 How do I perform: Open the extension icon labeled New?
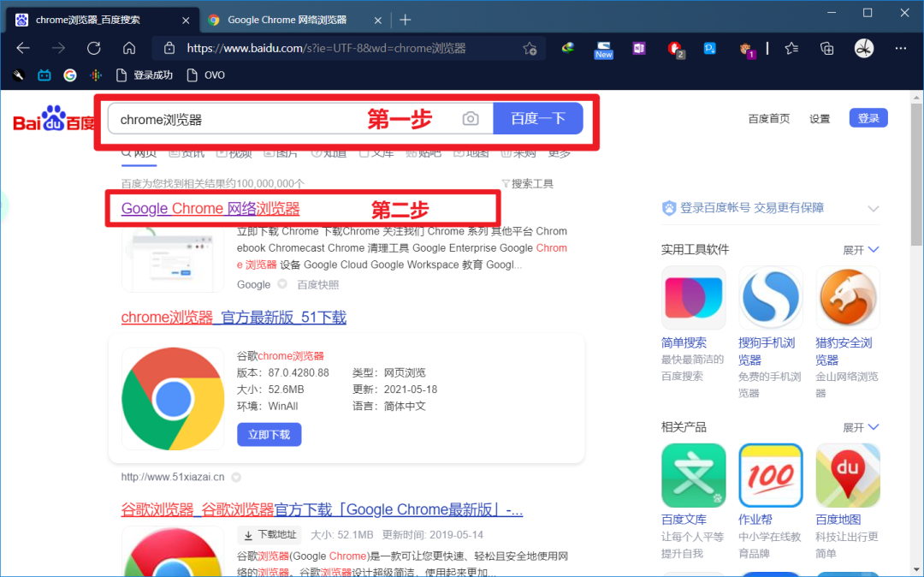point(603,50)
